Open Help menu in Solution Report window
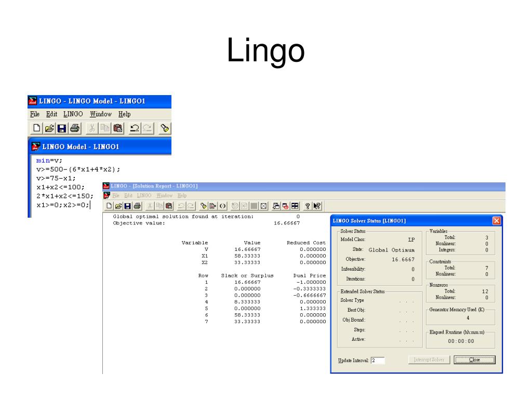Screen dimensions: 532x399 coord(182,195)
